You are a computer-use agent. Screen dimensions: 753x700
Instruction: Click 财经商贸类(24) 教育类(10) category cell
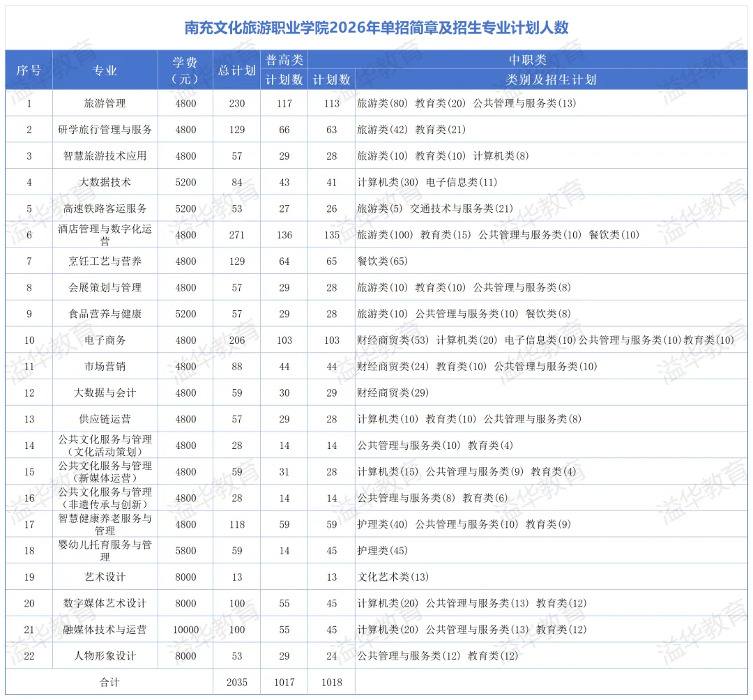(552, 367)
